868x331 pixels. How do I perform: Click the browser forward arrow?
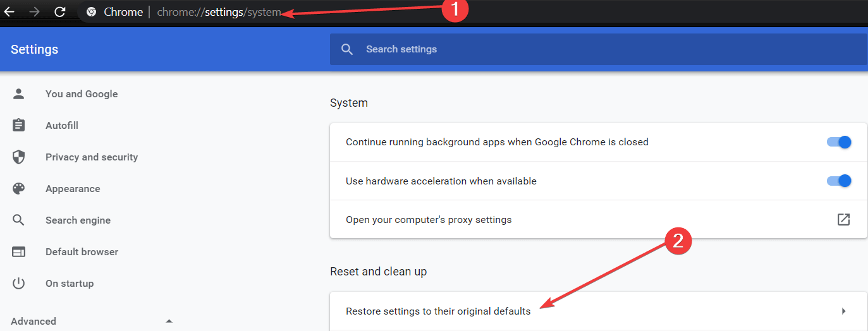click(x=34, y=11)
